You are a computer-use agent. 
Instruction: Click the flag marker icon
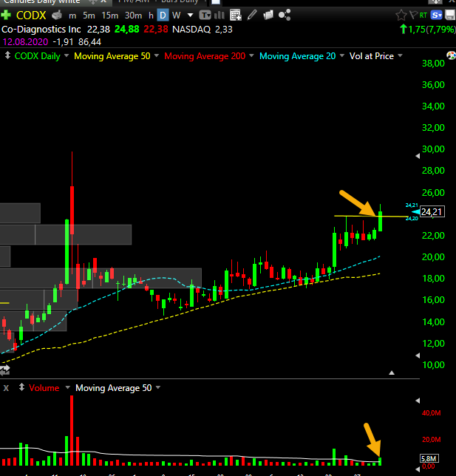coord(413,15)
